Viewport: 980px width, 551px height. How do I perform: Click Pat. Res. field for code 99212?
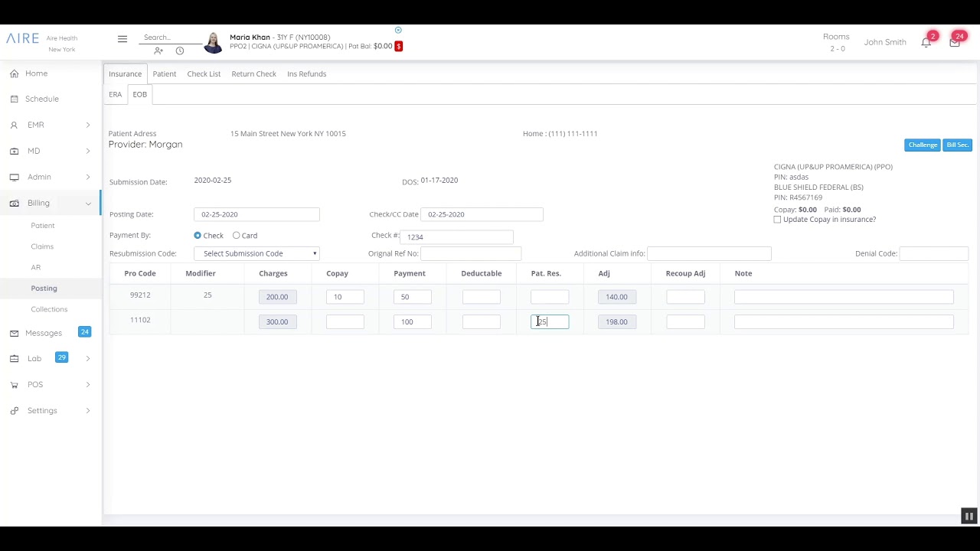[x=550, y=297]
